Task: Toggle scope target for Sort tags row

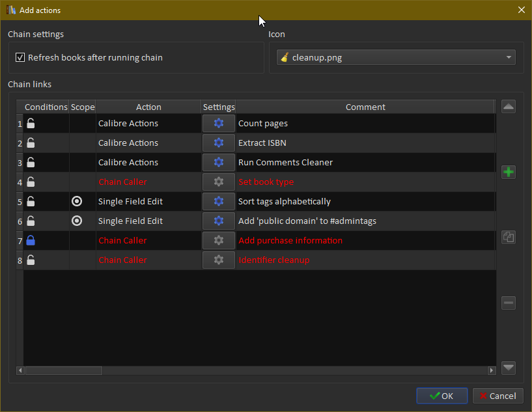Action: [77, 202]
